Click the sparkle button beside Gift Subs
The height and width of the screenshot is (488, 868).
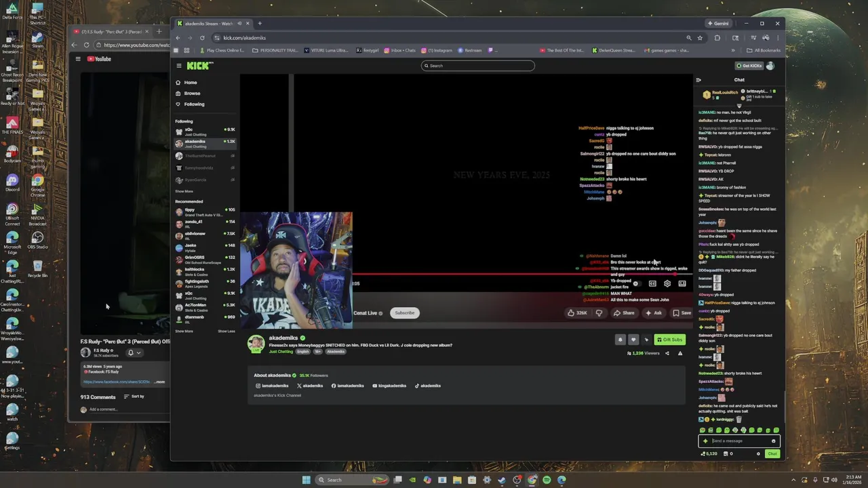pos(646,340)
